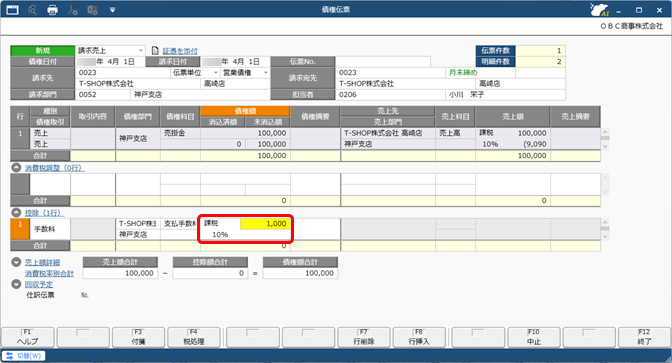The image size is (672, 363).
Task: Expand the 回収予定 section
Action: click(16, 284)
